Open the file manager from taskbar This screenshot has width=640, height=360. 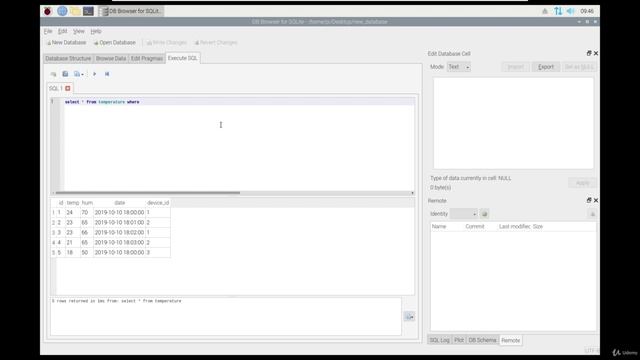point(75,11)
